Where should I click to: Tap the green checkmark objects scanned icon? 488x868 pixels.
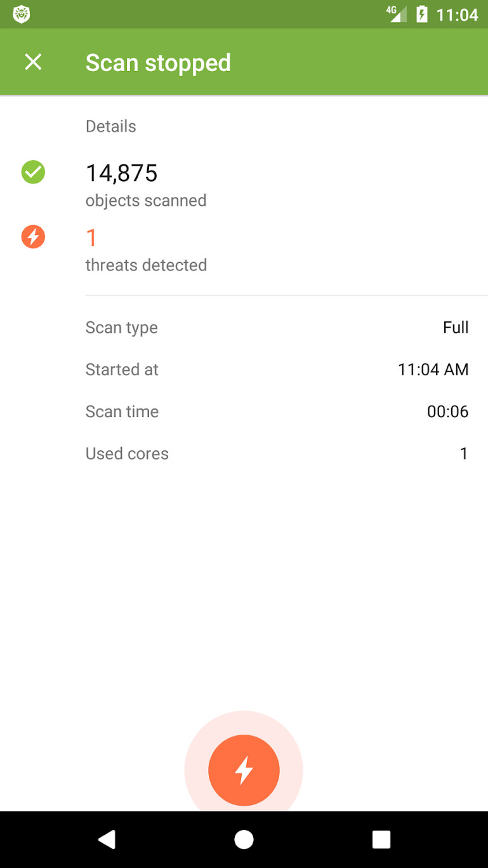tap(33, 172)
